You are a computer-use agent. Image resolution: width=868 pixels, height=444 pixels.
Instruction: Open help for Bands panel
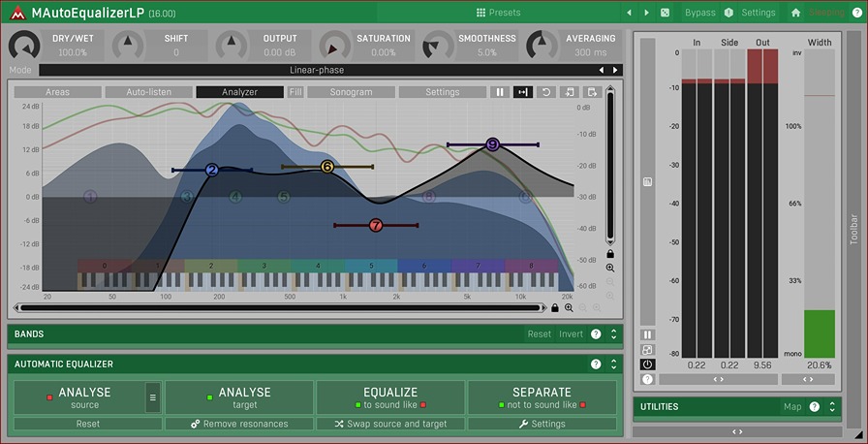(x=596, y=333)
